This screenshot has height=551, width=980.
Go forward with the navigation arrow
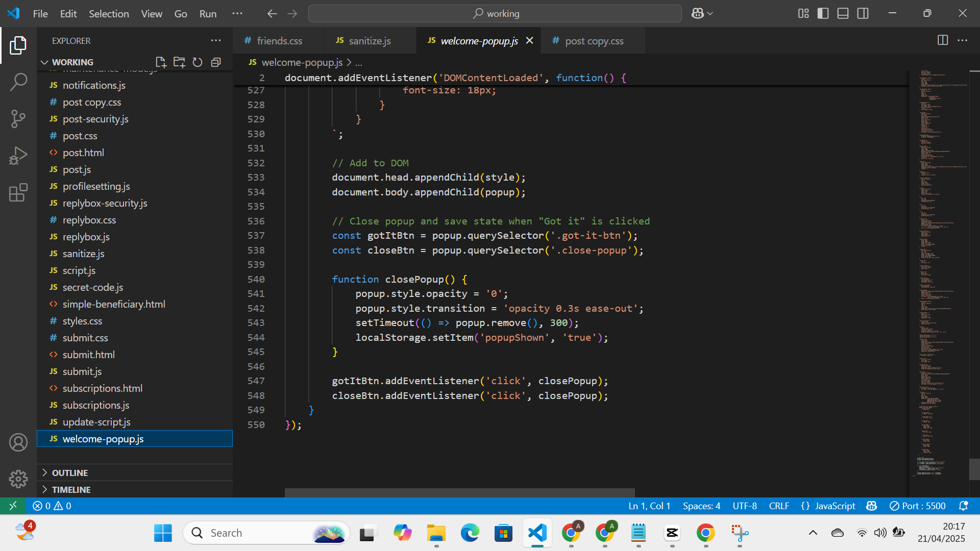(x=292, y=14)
